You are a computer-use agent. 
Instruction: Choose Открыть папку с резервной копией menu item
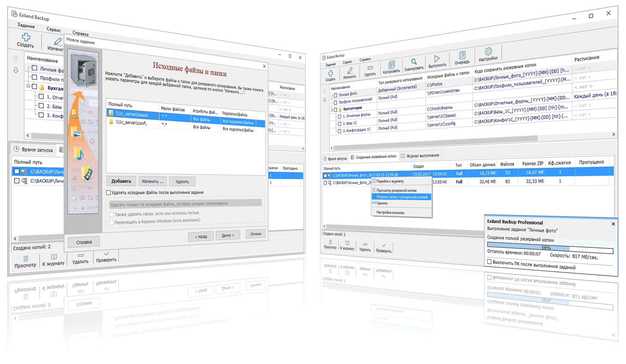click(401, 197)
